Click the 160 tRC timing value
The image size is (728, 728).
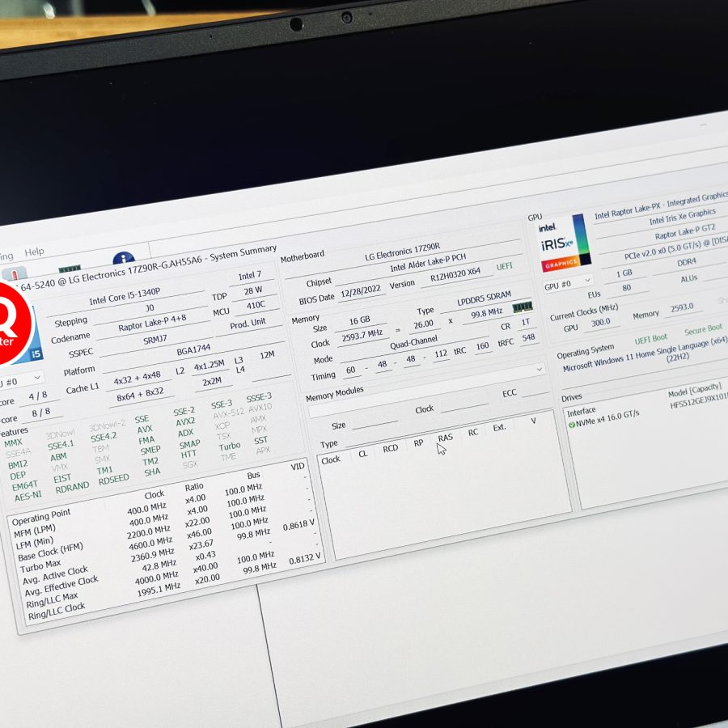tap(483, 346)
